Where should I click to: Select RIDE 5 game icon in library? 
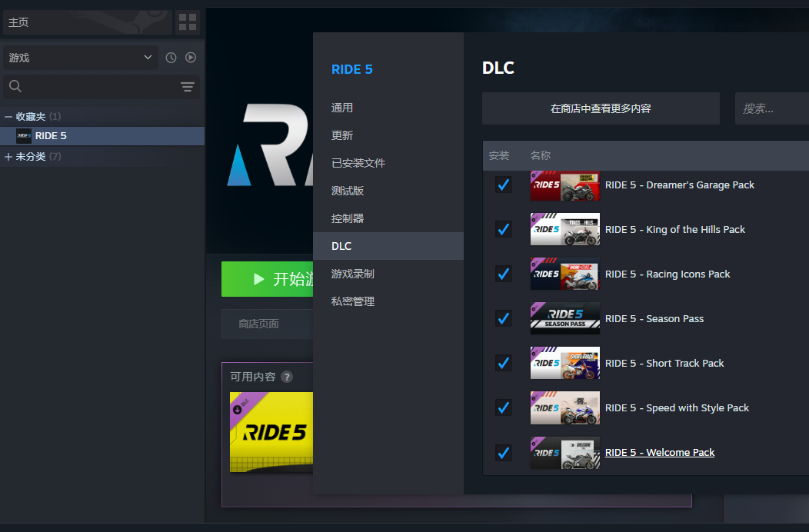[x=24, y=136]
